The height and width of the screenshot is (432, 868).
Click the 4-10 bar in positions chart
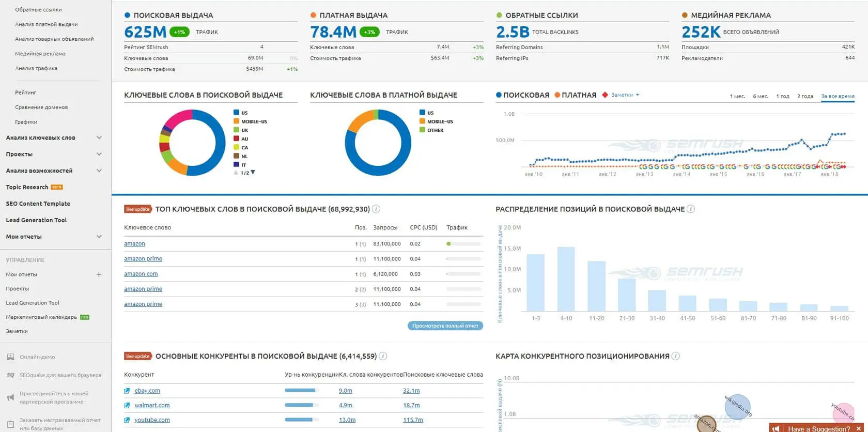pos(566,279)
